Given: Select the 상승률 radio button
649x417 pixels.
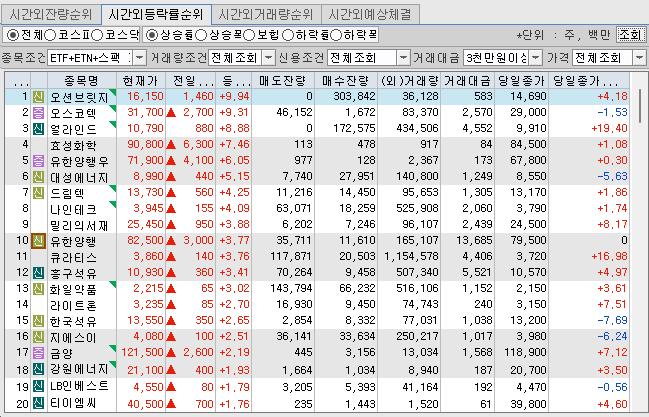Looking at the screenshot, I should pos(152,35).
